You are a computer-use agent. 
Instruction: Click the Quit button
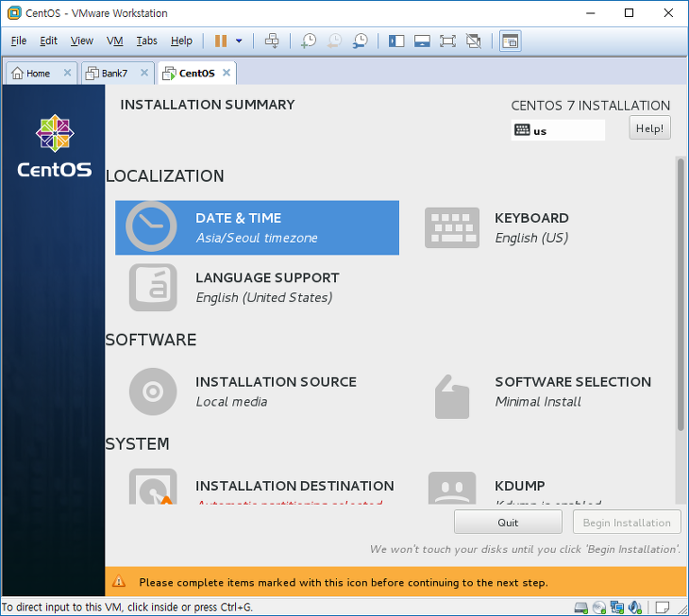[508, 522]
